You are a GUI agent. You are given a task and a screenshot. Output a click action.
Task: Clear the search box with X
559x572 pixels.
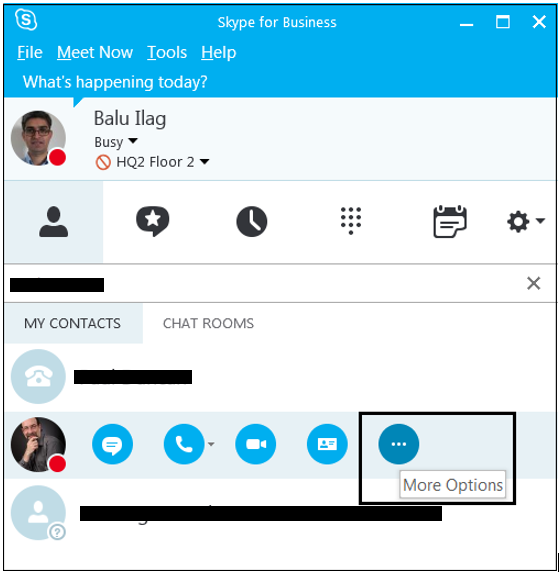coord(533,283)
